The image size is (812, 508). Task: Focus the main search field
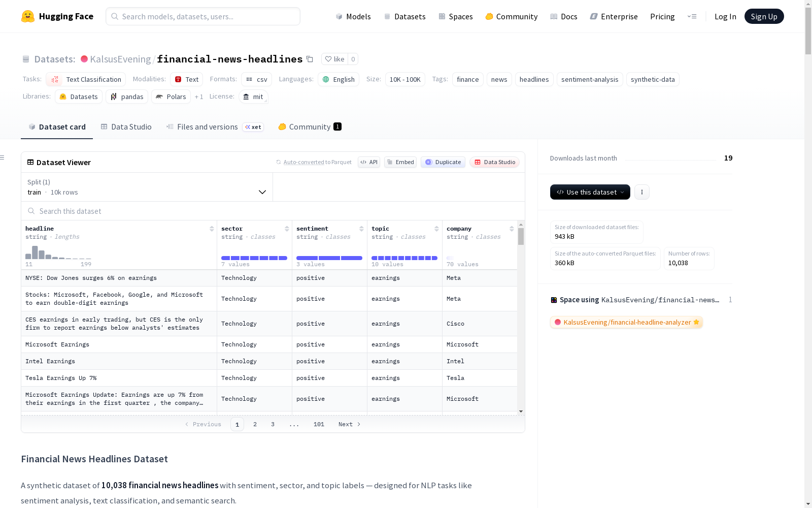(x=203, y=16)
